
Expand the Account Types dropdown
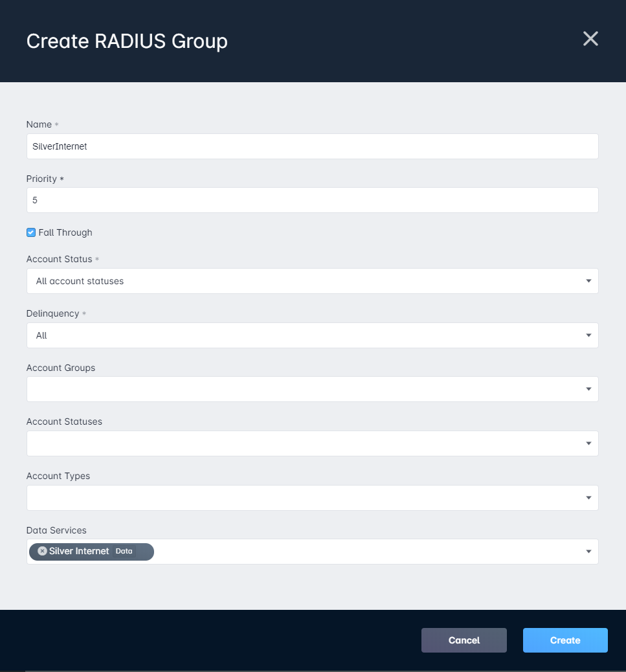coord(313,498)
